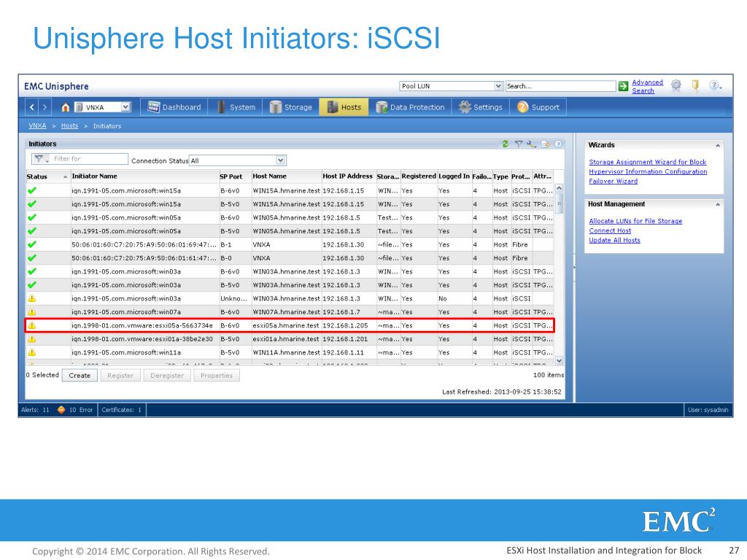This screenshot has height=560, width=747.
Task: Sort by Initiator Name column header
Action: [x=144, y=176]
